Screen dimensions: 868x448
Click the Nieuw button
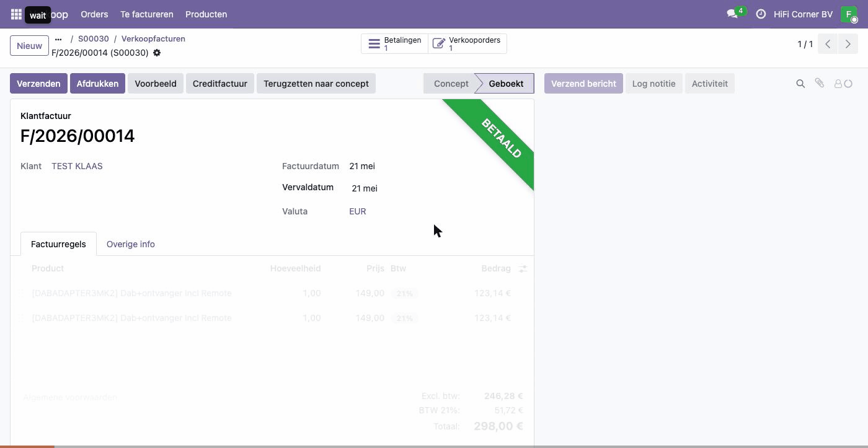pyautogui.click(x=29, y=45)
